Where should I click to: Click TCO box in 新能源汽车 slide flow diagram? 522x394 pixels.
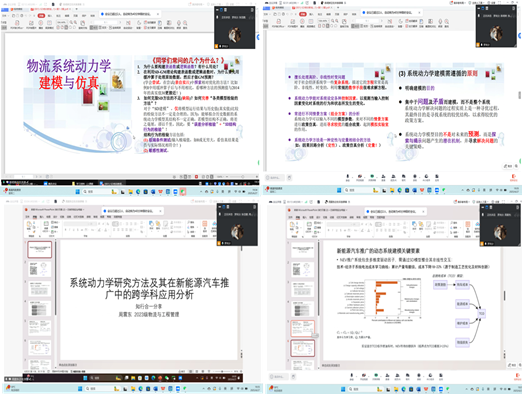tap(481, 314)
